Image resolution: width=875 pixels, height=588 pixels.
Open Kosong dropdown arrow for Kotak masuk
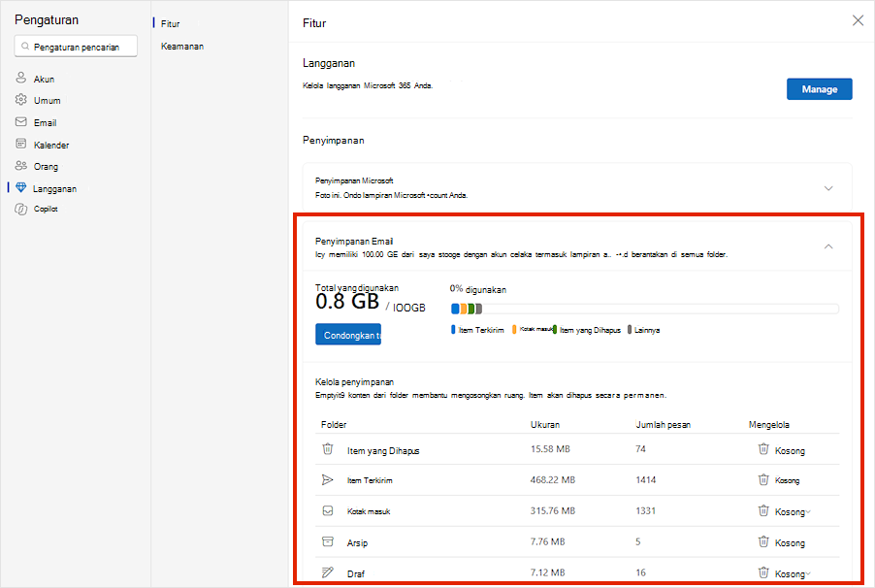[808, 512]
